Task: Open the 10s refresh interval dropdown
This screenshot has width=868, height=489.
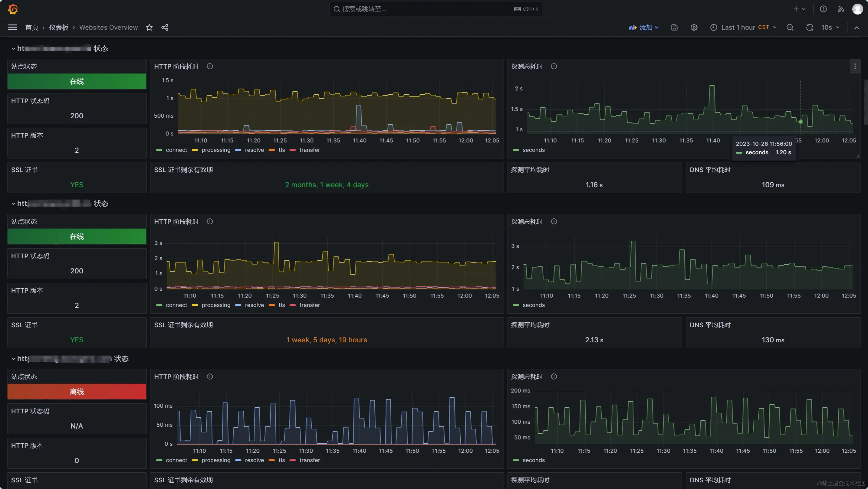Action: 830,28
